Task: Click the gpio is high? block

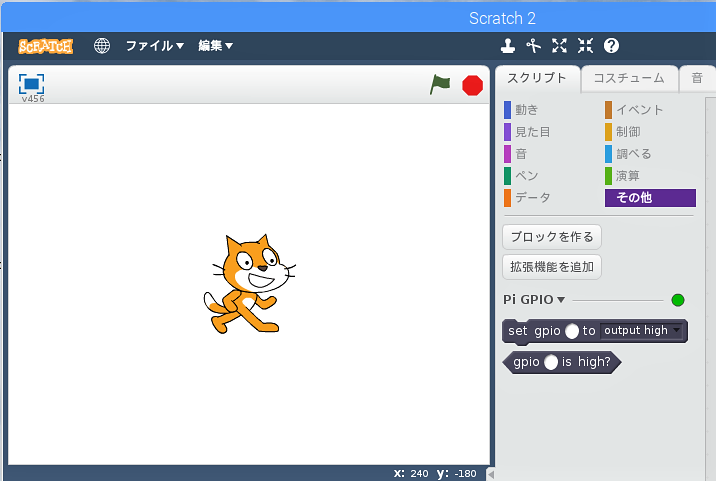Action: (562, 362)
